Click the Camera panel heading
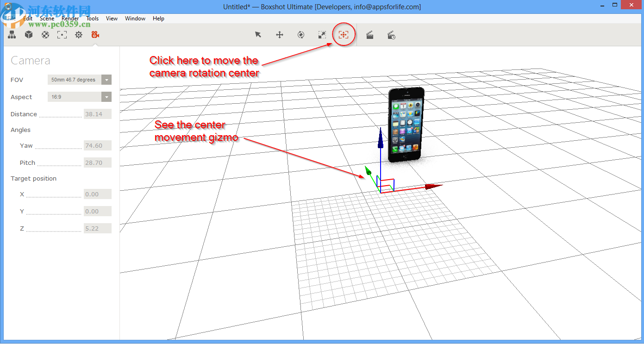644x344 pixels. pos(31,61)
